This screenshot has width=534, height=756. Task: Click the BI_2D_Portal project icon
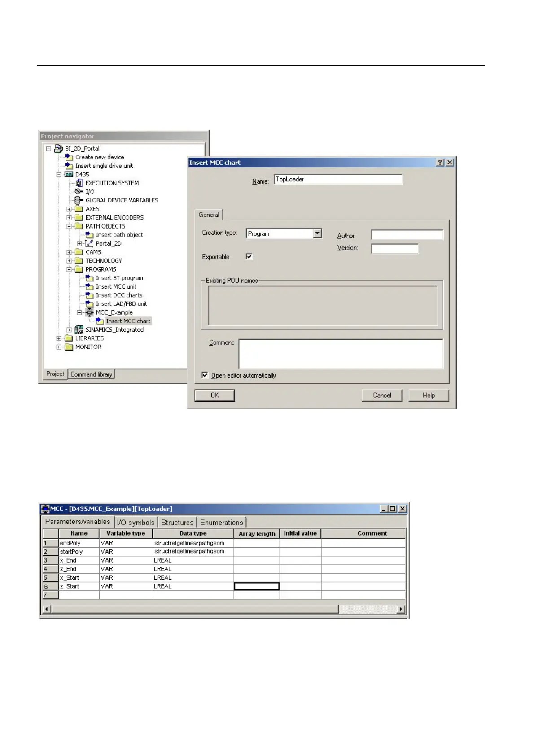[x=58, y=149]
